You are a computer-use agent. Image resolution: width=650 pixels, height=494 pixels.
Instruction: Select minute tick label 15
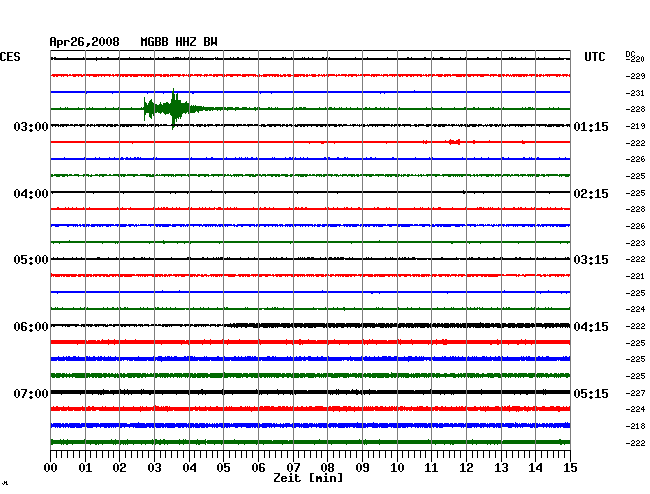[x=570, y=467]
